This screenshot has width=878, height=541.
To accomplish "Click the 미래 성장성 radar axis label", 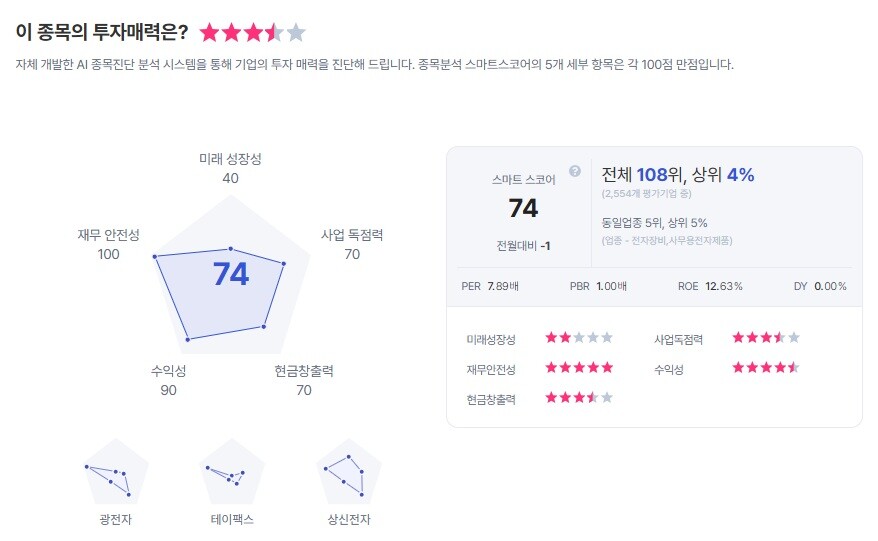I will coord(230,159).
